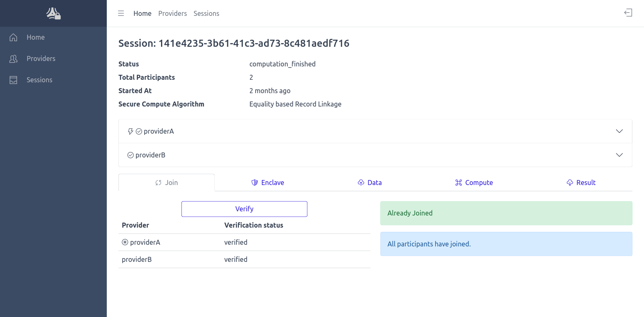
Task: Click the logout icon in the top right corner
Action: click(628, 13)
